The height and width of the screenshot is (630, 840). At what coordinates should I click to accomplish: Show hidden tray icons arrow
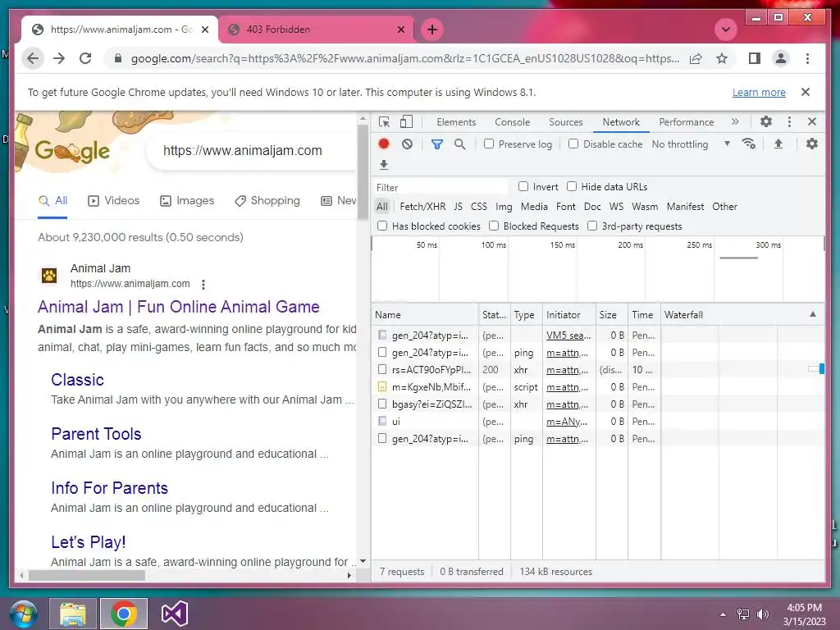(723, 614)
